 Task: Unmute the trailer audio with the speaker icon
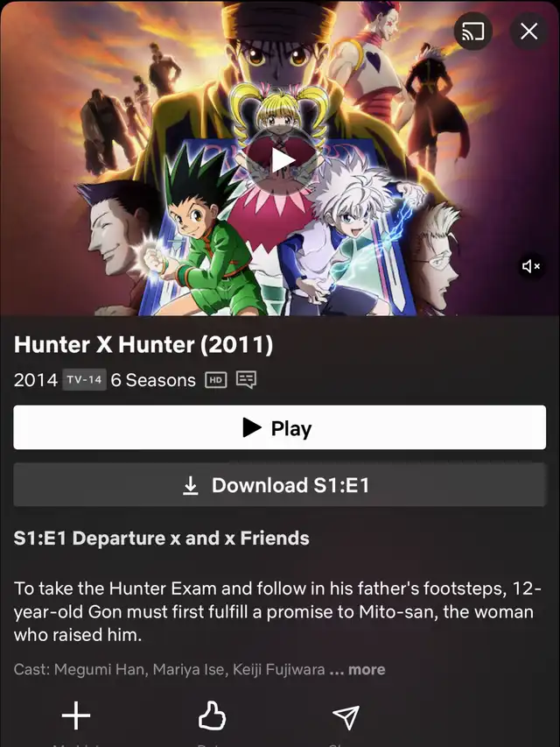tap(531, 266)
